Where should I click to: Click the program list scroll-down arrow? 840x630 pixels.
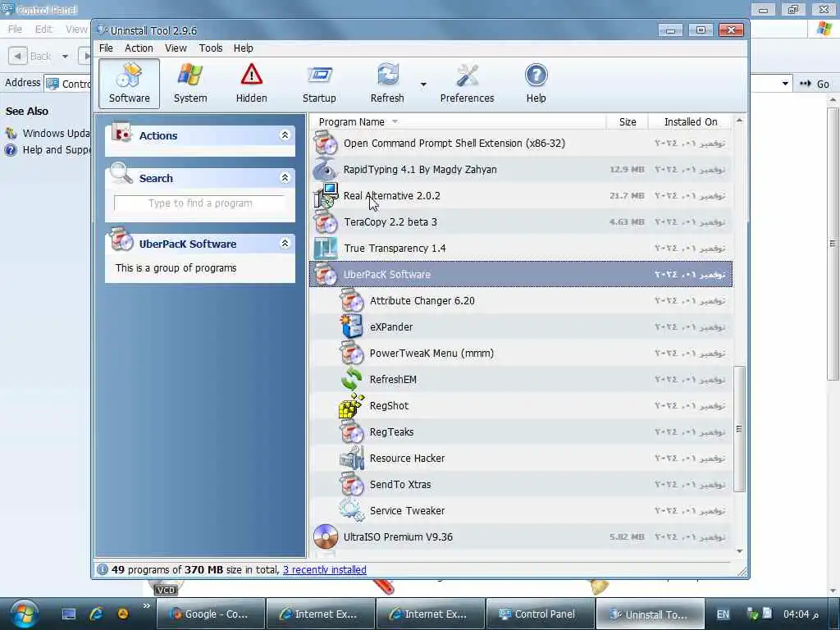tap(739, 551)
